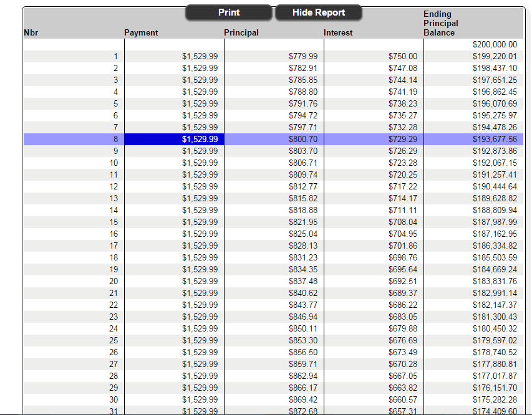Click principal value $797.71
The image size is (532, 415).
[303, 128]
